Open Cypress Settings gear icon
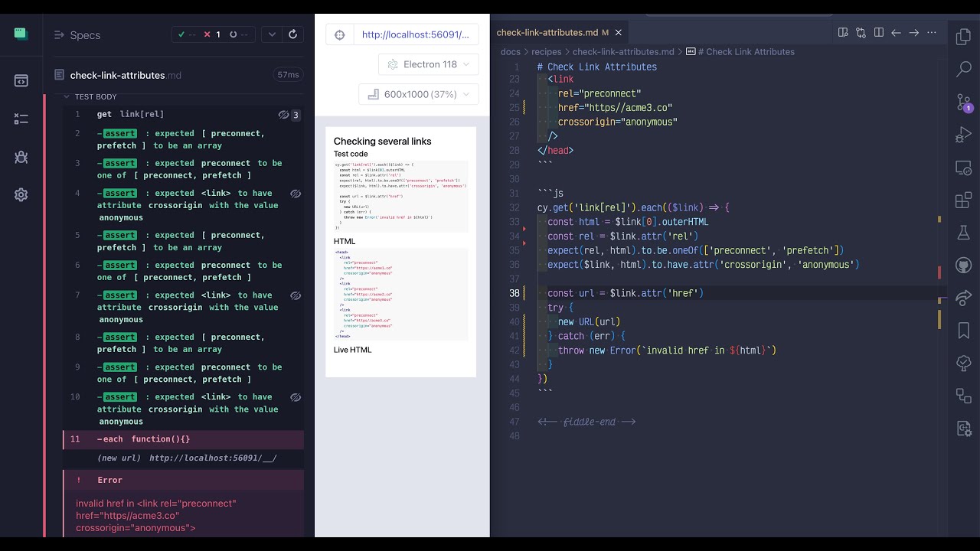980x551 pixels. click(21, 195)
